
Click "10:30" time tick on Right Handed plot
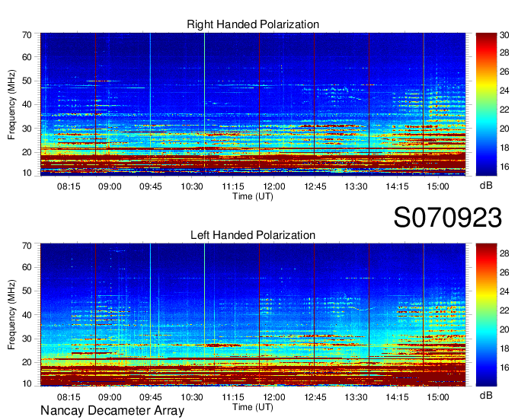[x=192, y=186]
